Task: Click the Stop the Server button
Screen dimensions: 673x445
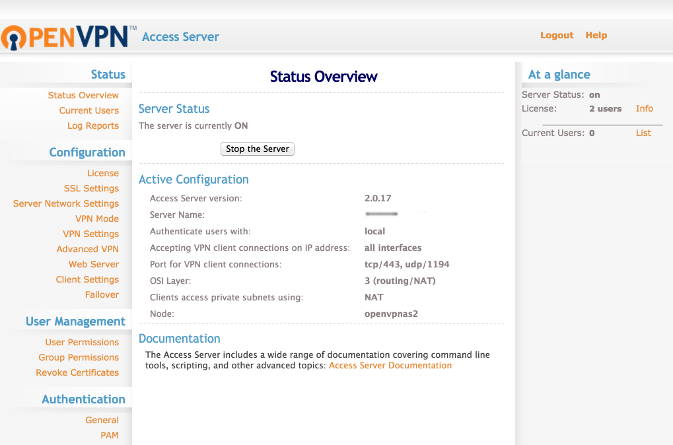Action: click(258, 149)
